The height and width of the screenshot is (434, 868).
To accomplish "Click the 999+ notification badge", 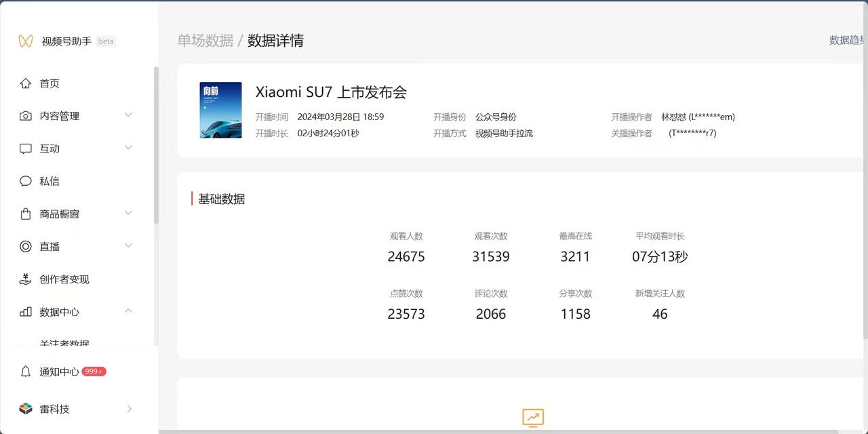I will (94, 372).
